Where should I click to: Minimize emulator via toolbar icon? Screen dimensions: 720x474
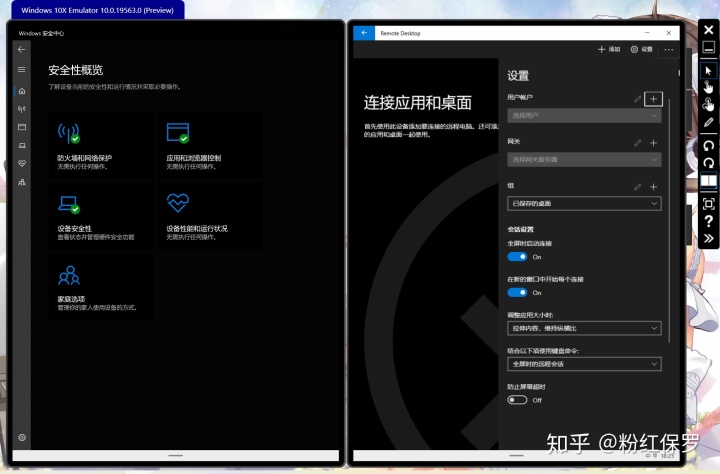point(709,47)
